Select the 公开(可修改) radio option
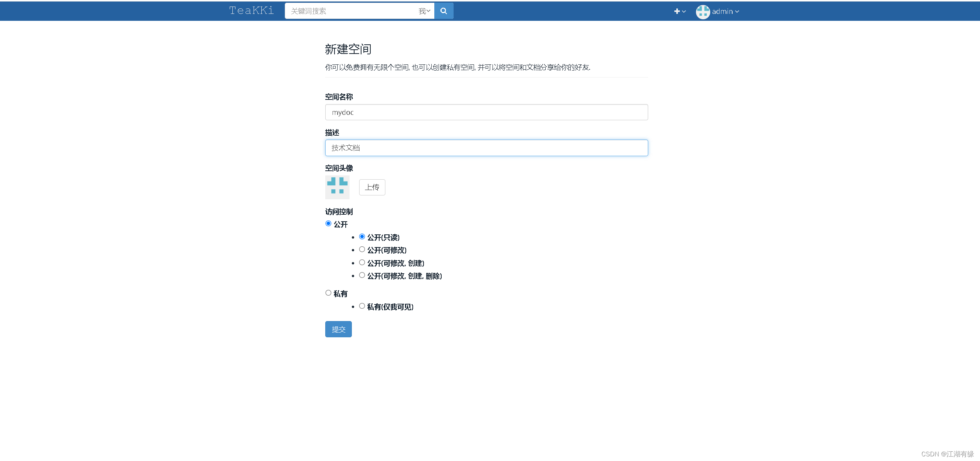The image size is (980, 461). tap(362, 249)
